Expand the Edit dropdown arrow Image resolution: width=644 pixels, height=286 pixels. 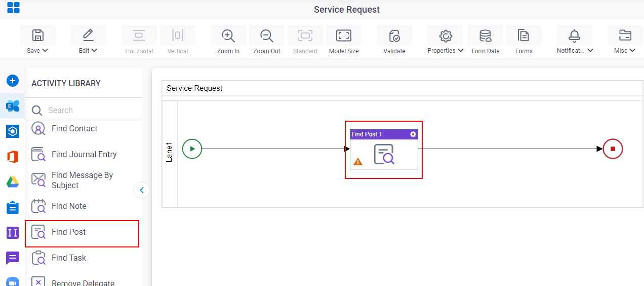click(95, 51)
